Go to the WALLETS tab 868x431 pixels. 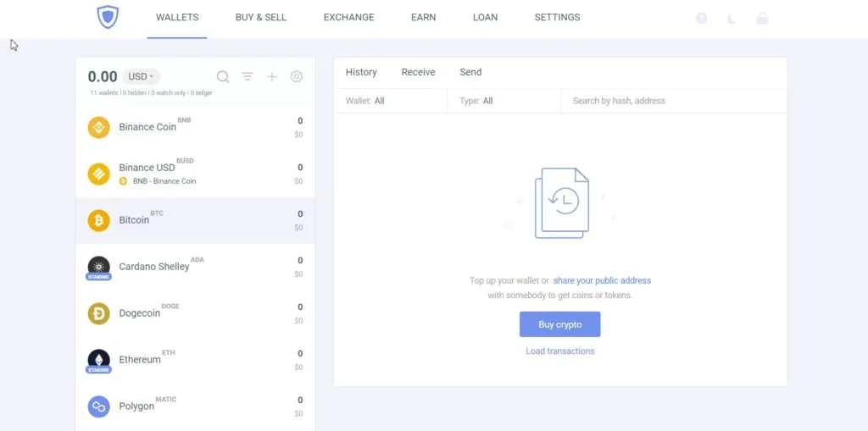coord(177,17)
